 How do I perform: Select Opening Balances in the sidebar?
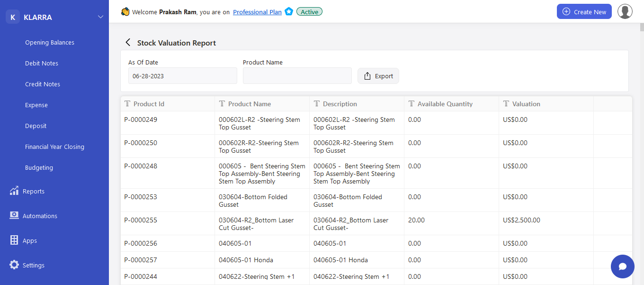pos(50,42)
